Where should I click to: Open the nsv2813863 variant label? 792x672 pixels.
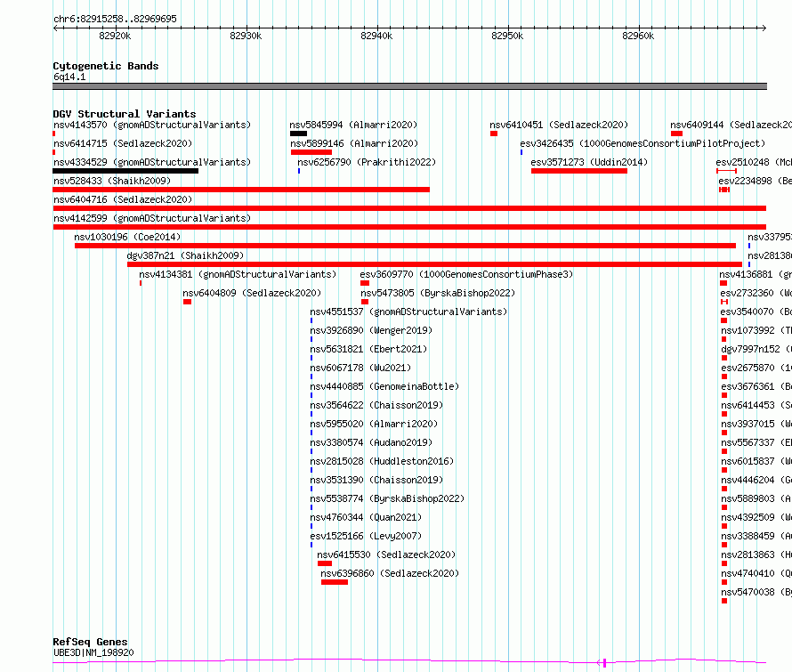coord(756,555)
